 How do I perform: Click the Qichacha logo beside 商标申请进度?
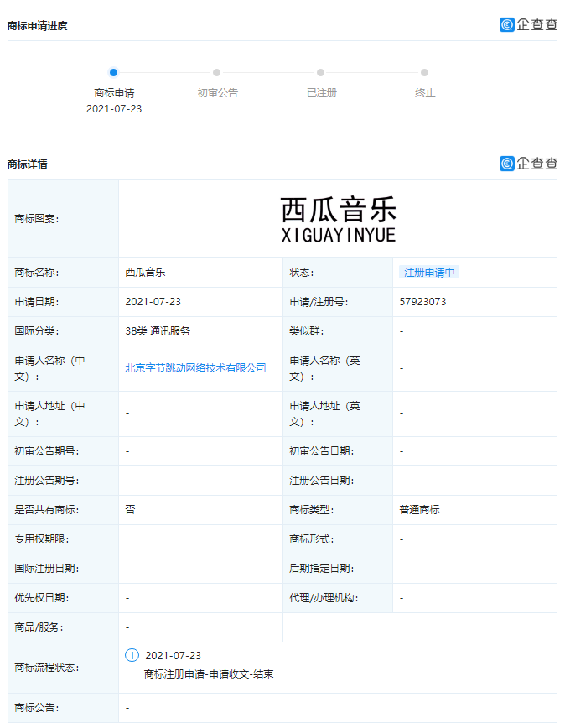click(528, 24)
